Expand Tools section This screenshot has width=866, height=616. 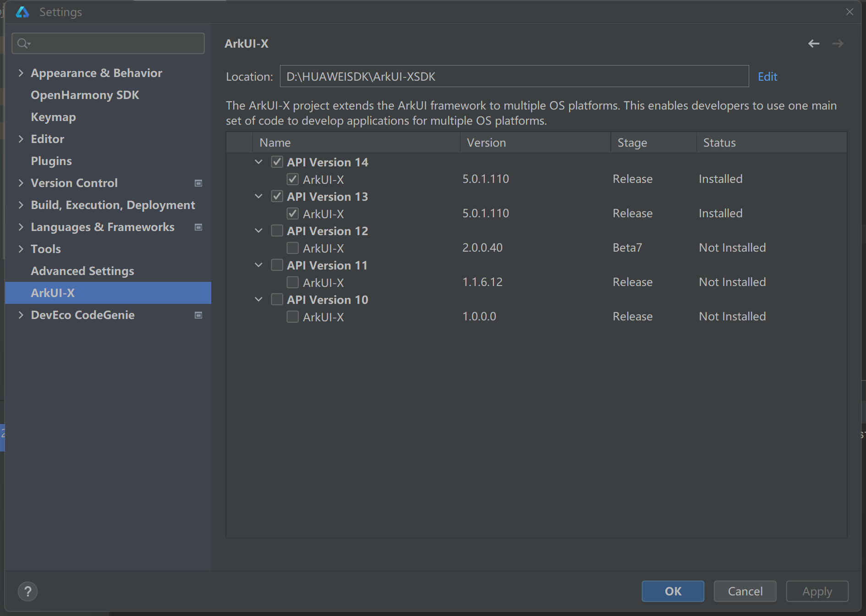click(21, 249)
